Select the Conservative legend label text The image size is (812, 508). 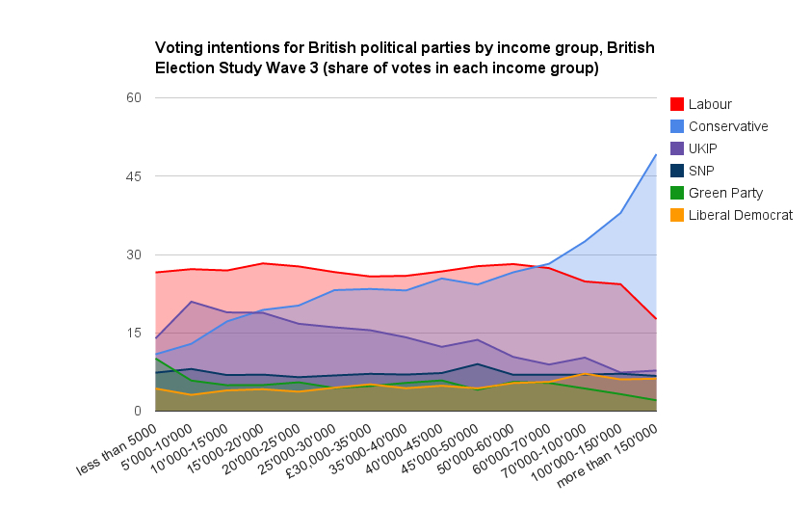tap(728, 126)
